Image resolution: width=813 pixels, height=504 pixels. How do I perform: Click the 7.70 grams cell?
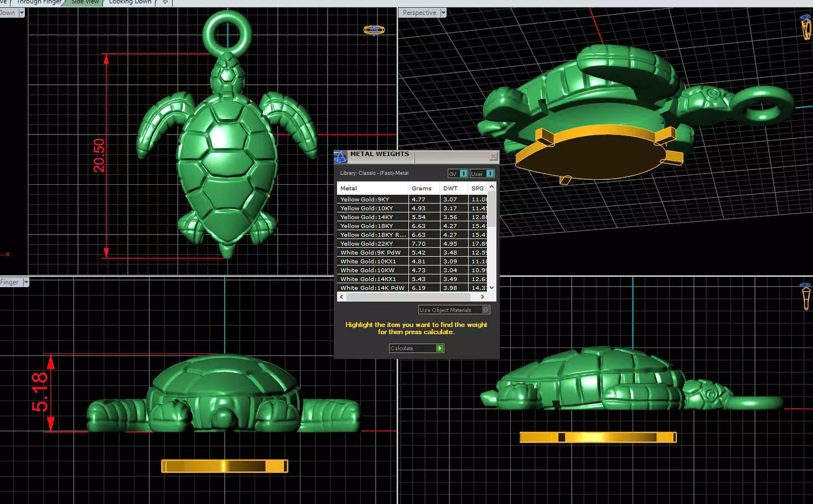(x=423, y=243)
